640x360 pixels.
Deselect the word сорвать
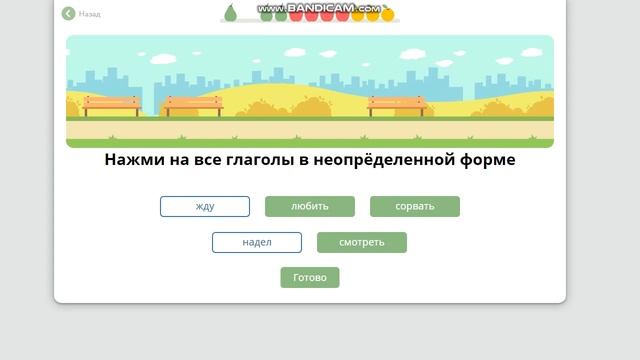[x=415, y=207]
